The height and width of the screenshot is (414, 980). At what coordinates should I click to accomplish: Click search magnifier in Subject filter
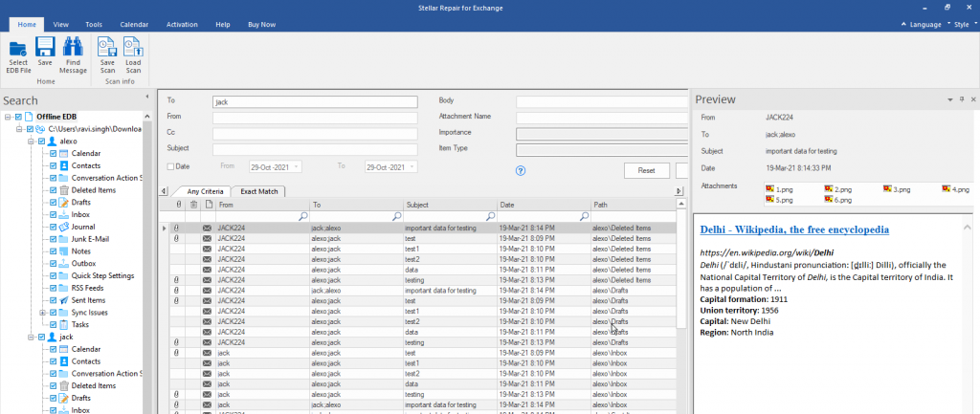[x=491, y=216]
